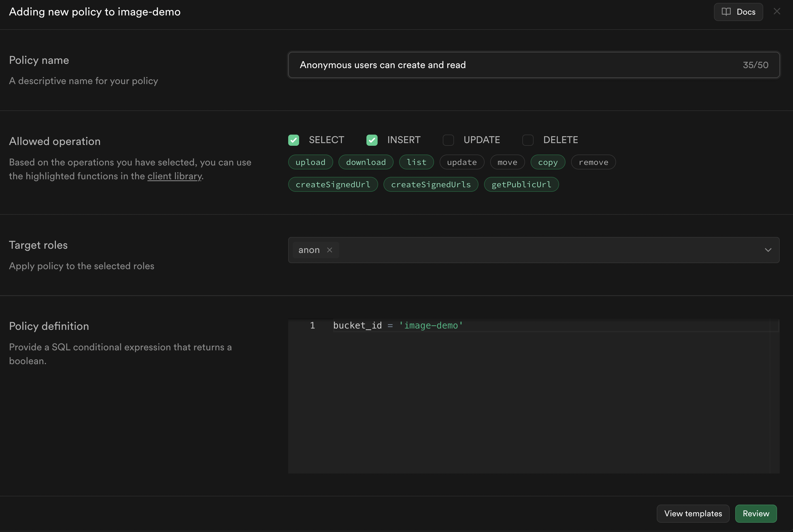793x532 pixels.
Task: Click the upload function tag
Action: coord(310,162)
